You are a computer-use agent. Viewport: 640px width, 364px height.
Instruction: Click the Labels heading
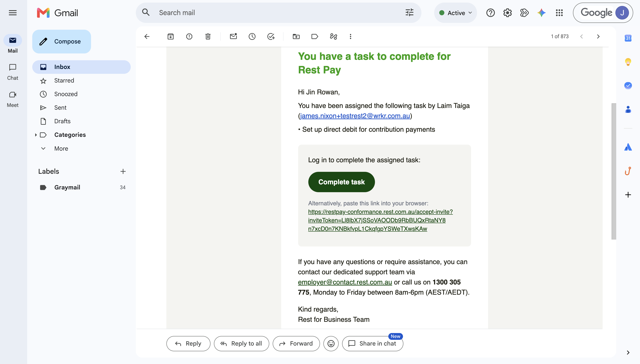pyautogui.click(x=49, y=171)
